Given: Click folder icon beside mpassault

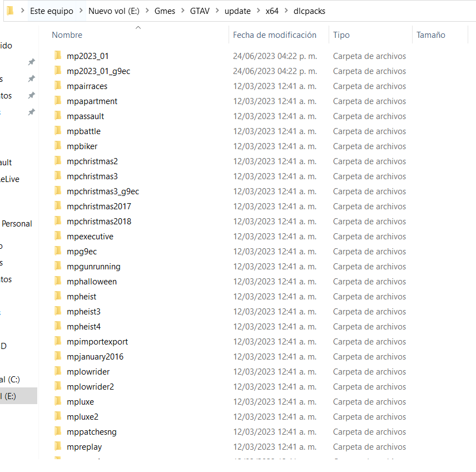Looking at the screenshot, I should [x=58, y=116].
